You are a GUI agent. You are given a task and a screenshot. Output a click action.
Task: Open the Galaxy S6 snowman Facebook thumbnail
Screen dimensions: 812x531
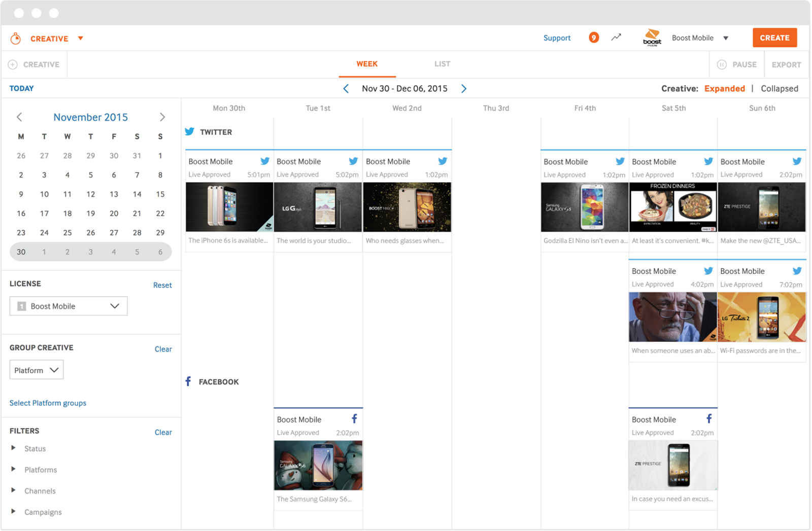(x=318, y=465)
